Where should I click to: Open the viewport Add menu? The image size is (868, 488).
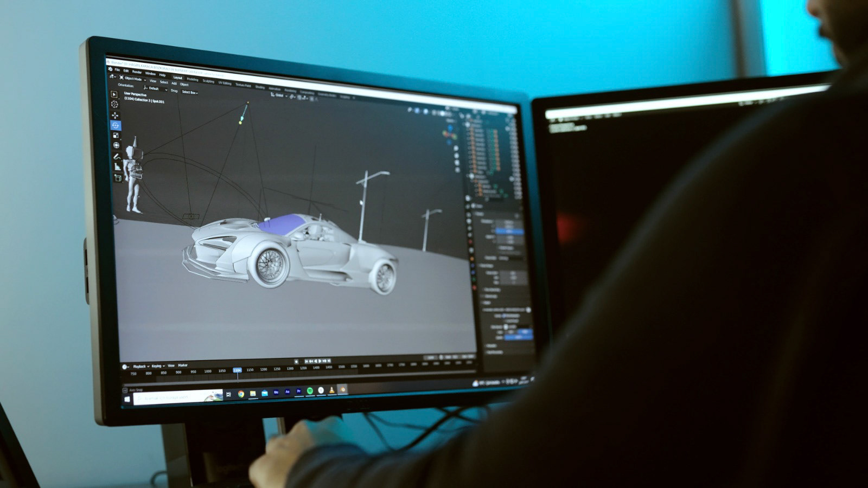174,83
